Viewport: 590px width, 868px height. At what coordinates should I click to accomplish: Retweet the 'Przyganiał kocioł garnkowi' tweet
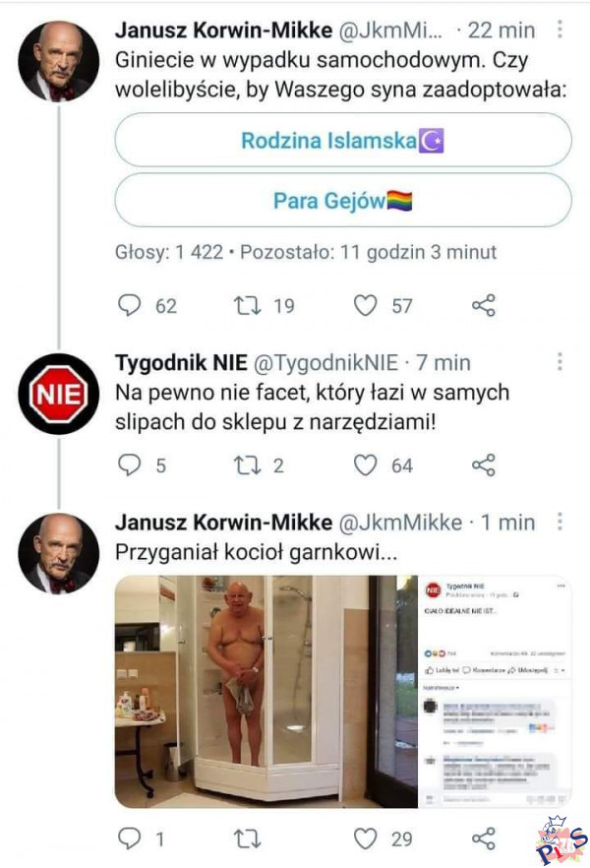246,838
